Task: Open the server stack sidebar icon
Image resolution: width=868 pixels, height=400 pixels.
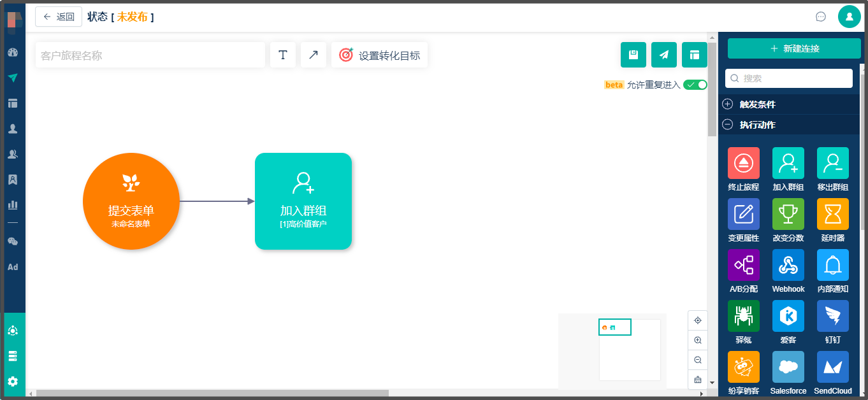Action: pos(13,356)
